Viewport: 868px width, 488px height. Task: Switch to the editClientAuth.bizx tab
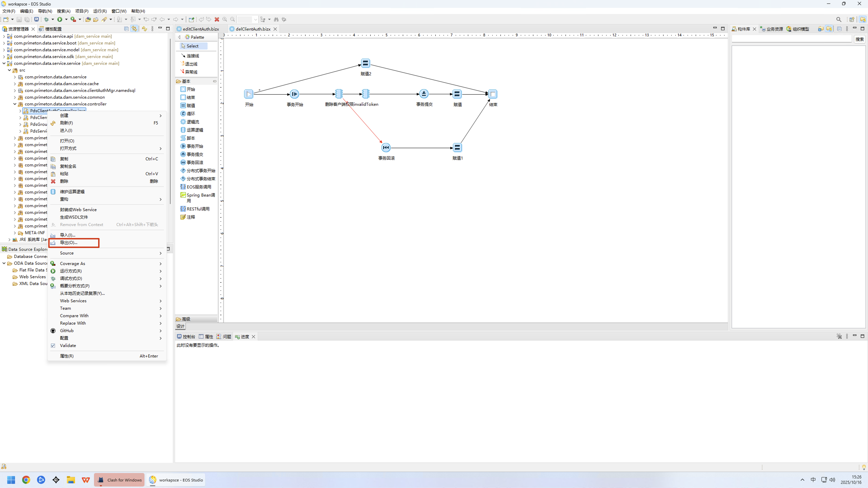click(201, 29)
